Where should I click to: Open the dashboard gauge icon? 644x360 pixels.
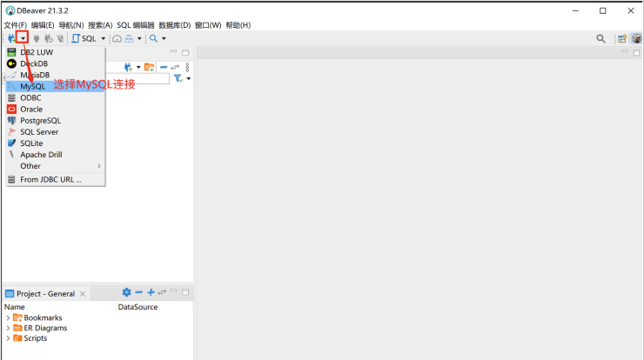pyautogui.click(x=117, y=38)
